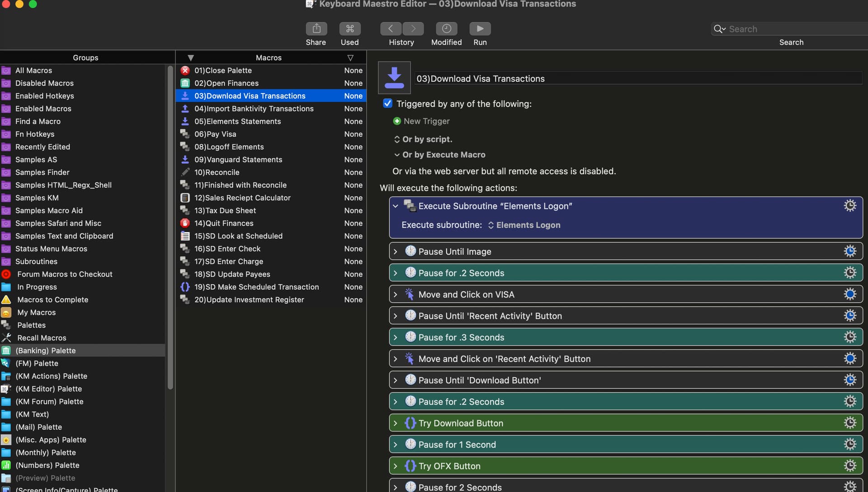Go back with History left arrow
The width and height of the screenshot is (868, 492).
click(x=391, y=29)
